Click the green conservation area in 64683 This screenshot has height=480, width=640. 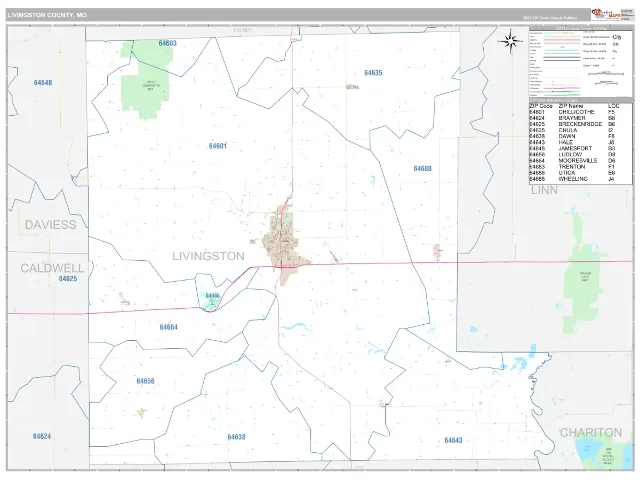click(147, 80)
